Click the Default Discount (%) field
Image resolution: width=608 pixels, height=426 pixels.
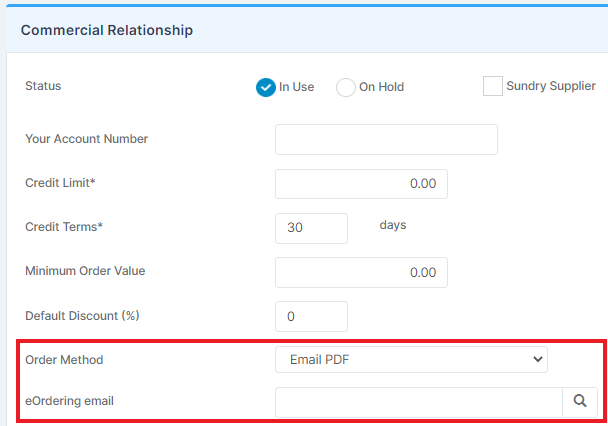311,316
